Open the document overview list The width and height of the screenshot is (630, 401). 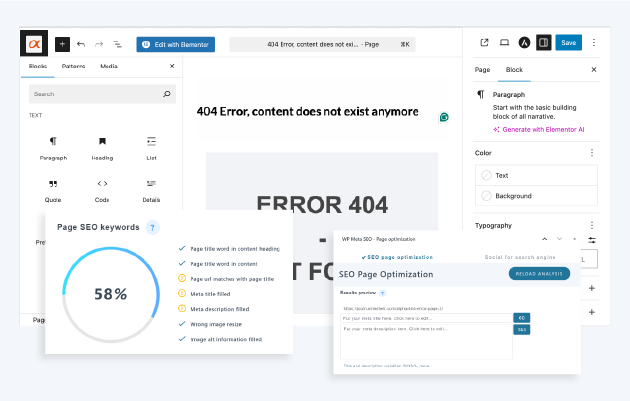coord(117,44)
